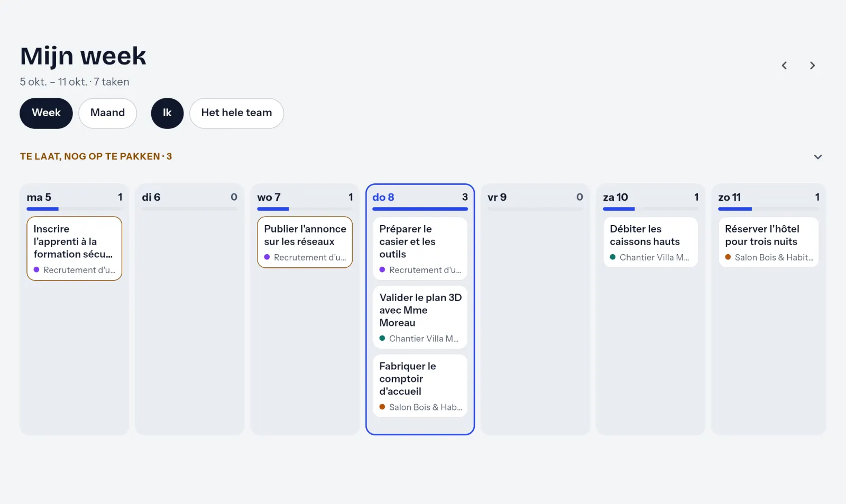Screen dimensions: 846x504
Task: Open task 'Inscrire l'apprenti à la formation'
Action: pos(75,248)
